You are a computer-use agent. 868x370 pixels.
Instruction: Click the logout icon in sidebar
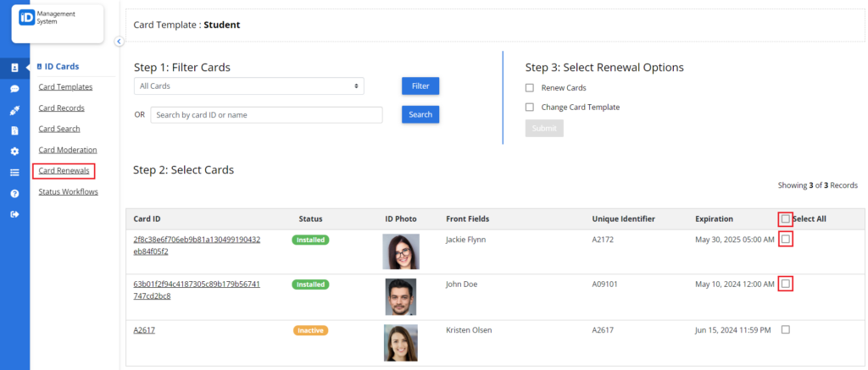[x=15, y=214]
